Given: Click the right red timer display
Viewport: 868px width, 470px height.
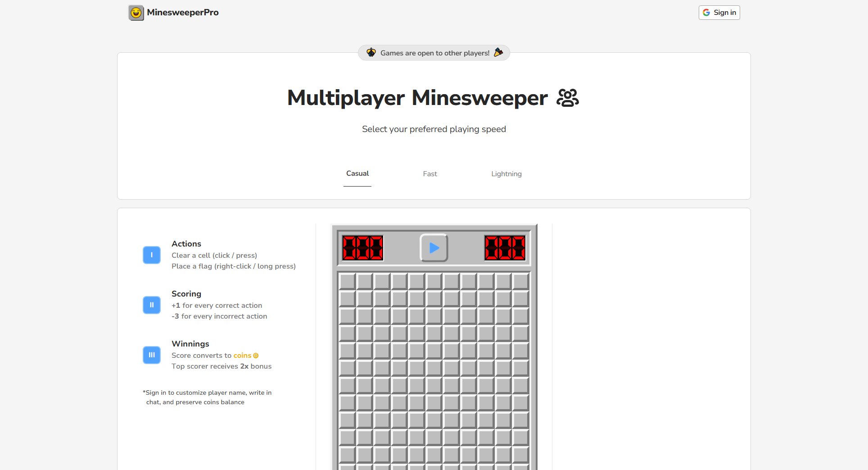Looking at the screenshot, I should (x=505, y=248).
